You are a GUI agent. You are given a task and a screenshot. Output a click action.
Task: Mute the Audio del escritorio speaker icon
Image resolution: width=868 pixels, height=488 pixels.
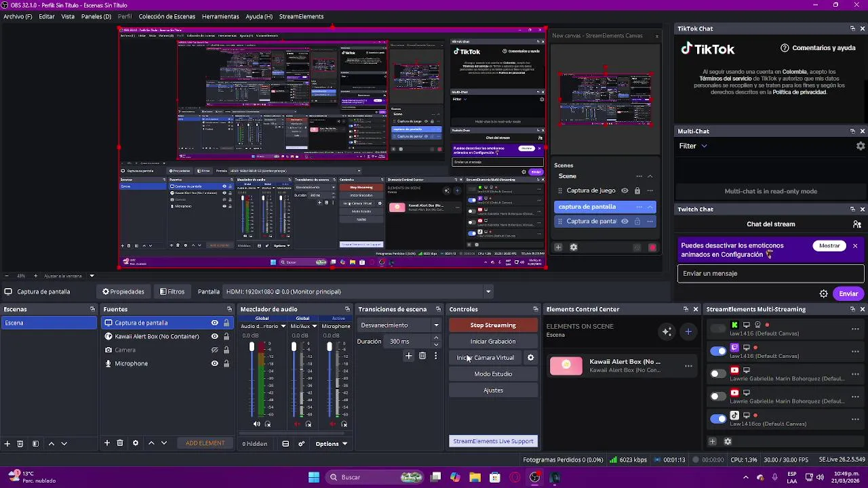[x=256, y=424]
